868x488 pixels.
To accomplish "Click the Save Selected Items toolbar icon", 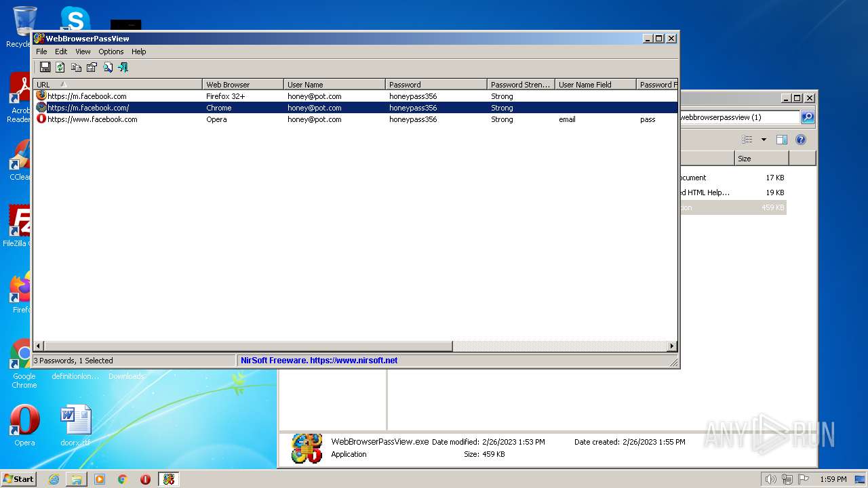I will 45,66.
